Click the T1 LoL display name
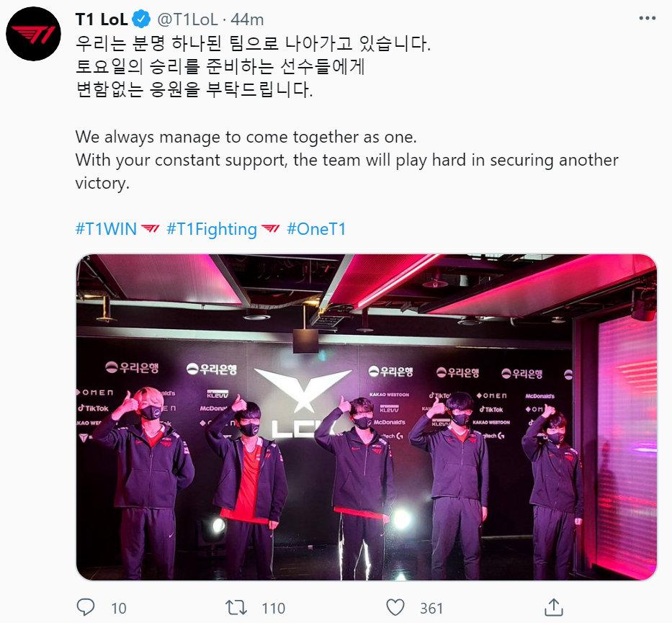The height and width of the screenshot is (623, 672). pyautogui.click(x=102, y=19)
